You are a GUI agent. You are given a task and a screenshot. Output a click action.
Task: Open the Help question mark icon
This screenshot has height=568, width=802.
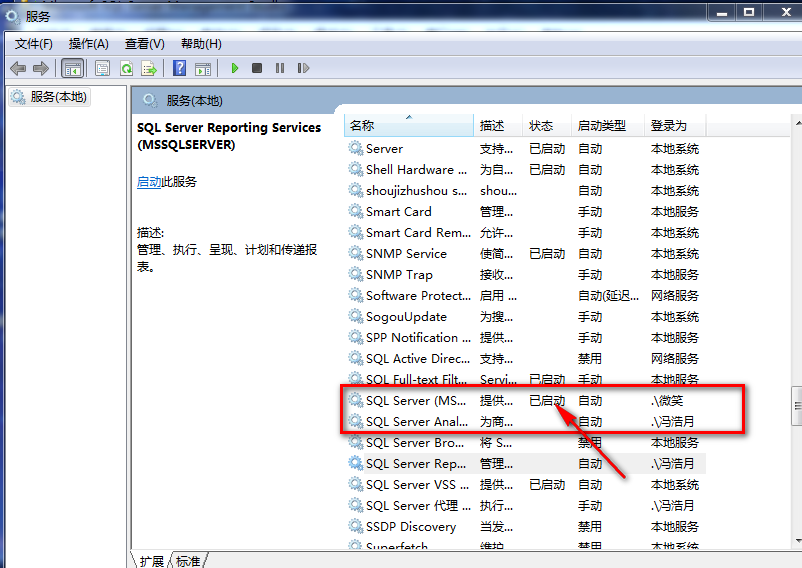tap(179, 68)
